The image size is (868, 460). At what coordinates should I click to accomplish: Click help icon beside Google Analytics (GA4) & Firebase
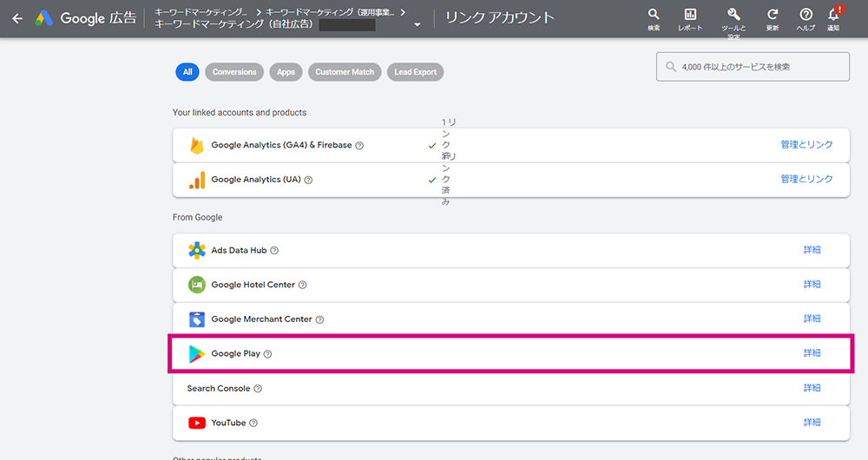(359, 146)
